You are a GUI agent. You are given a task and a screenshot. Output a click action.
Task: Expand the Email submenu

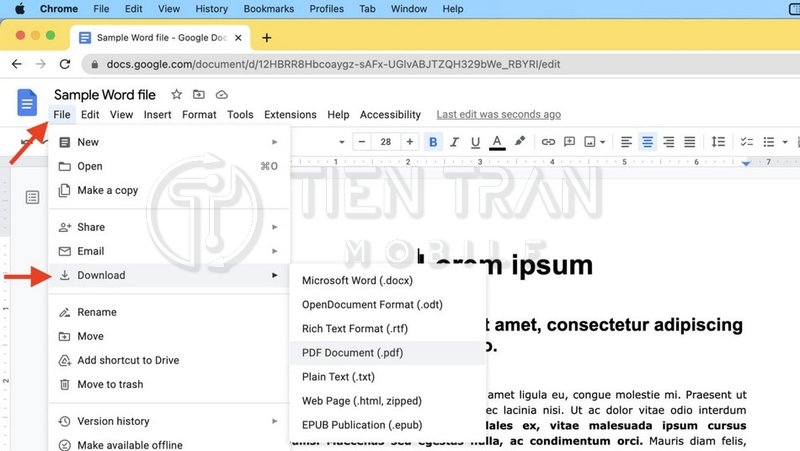pyautogui.click(x=169, y=251)
